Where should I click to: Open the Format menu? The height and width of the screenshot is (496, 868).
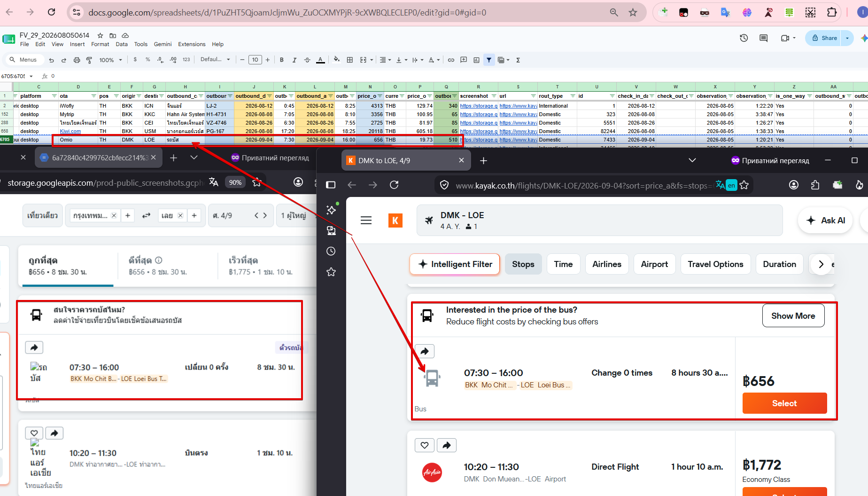pyautogui.click(x=100, y=44)
